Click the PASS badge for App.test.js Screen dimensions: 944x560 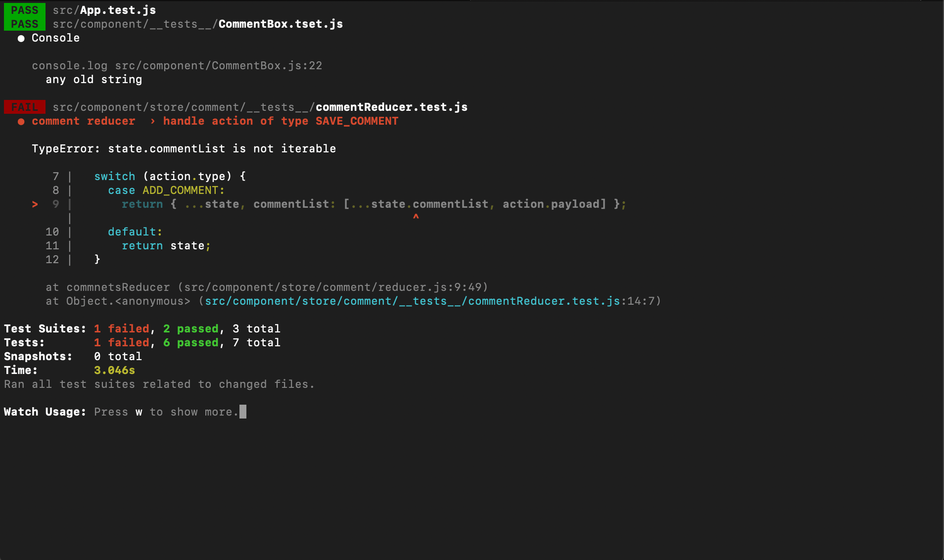(25, 10)
